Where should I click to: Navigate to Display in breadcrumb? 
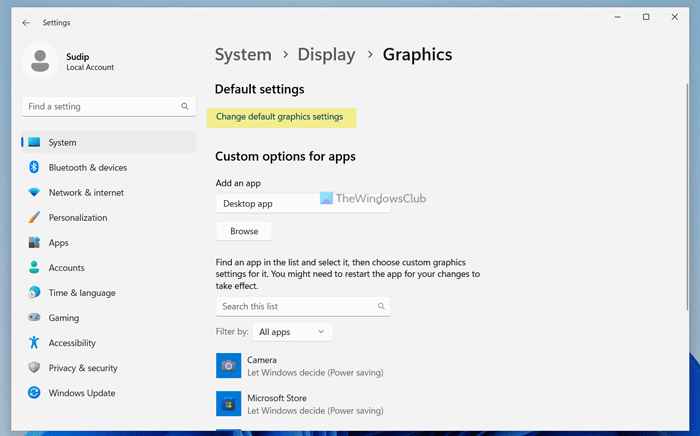coord(326,54)
